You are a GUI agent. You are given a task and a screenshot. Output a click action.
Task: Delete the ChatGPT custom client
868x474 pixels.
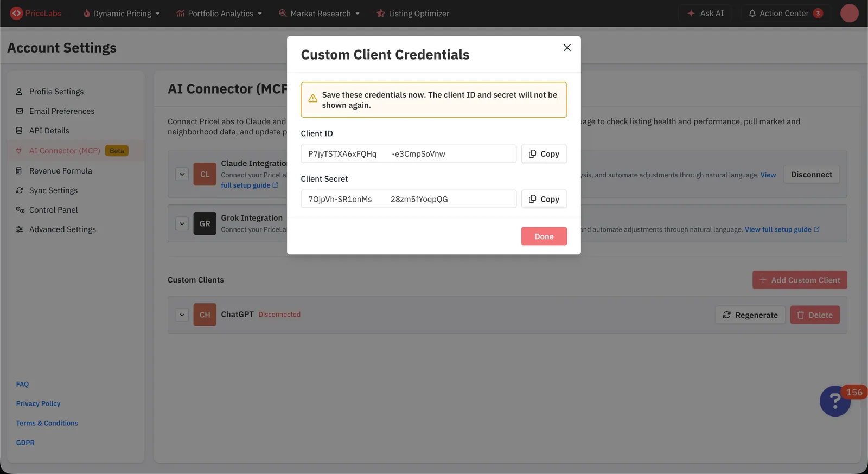(815, 315)
